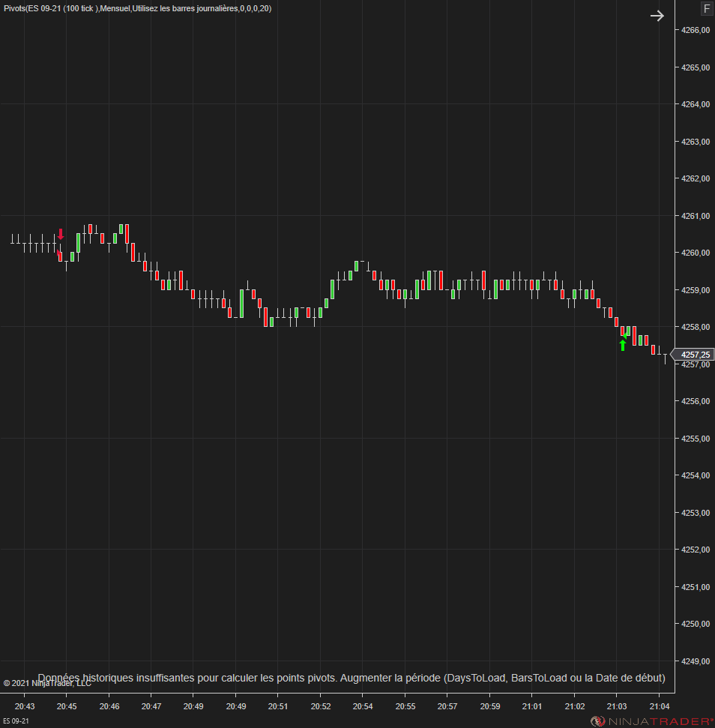
Task: Click the F fixed-scale button
Action: 707,8
